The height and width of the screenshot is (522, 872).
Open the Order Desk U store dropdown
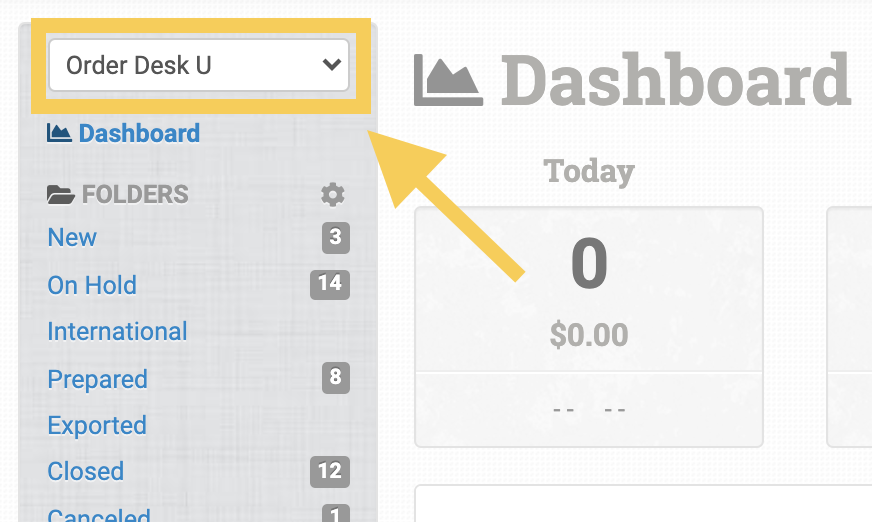tap(198, 66)
